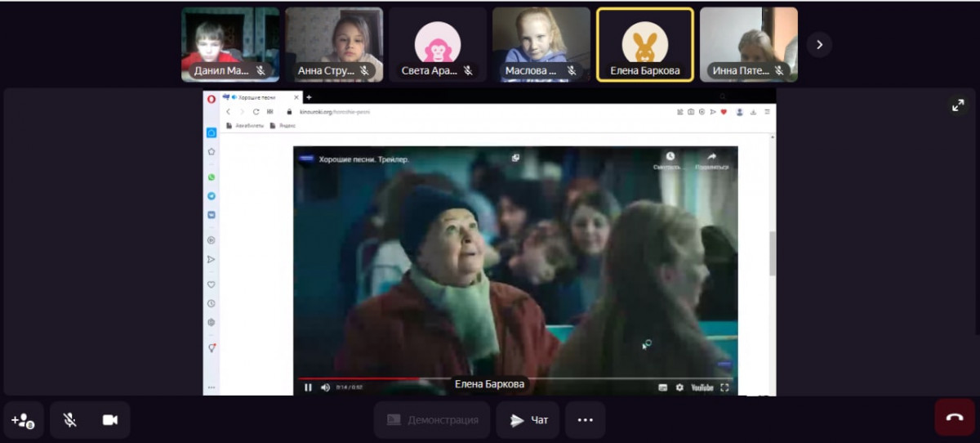Select Данил participant video tile
The width and height of the screenshot is (980, 443).
point(230,45)
